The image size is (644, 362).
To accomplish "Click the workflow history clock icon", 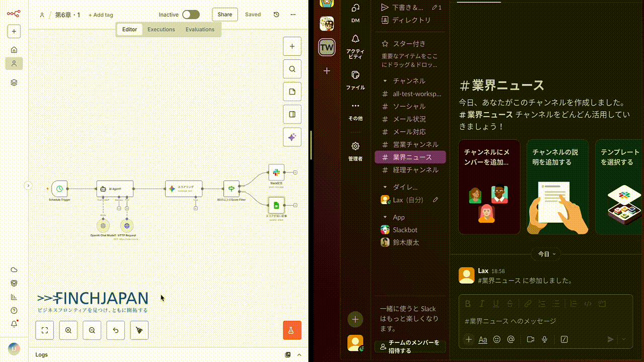I will (276, 15).
